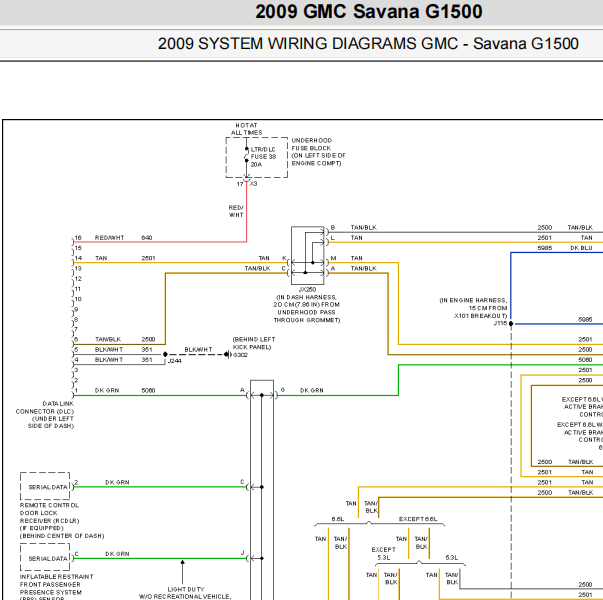This screenshot has height=600, width=603.
Task: Click the SERIAL DATA box of the door lock receiver
Action: (x=45, y=487)
